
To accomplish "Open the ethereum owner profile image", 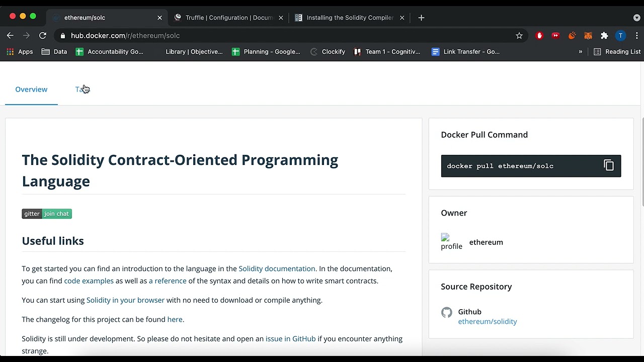I will [451, 242].
